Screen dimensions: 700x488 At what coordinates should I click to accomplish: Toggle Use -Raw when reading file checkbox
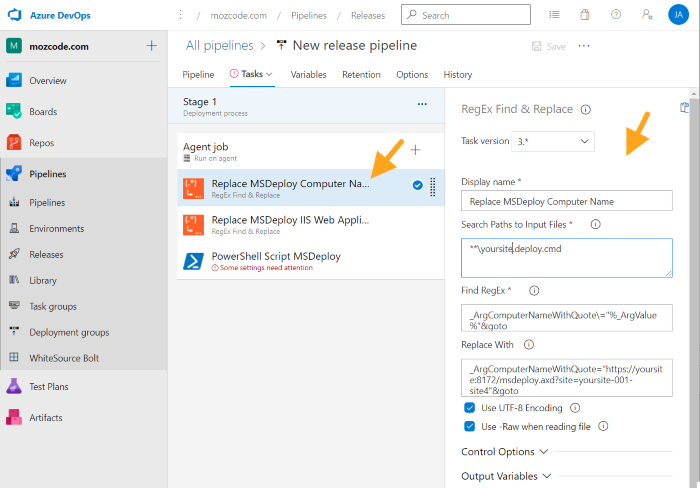coord(470,426)
